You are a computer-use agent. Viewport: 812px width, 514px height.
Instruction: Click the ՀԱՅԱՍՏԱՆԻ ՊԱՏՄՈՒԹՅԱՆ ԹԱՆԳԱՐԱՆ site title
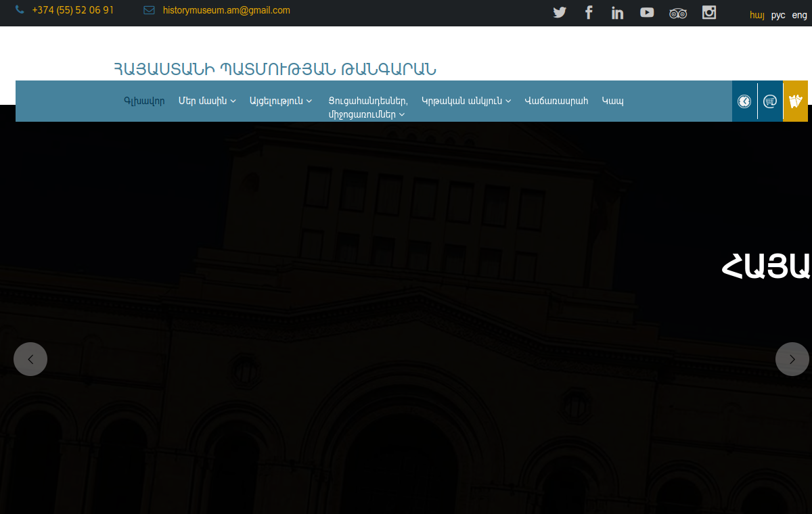click(275, 69)
